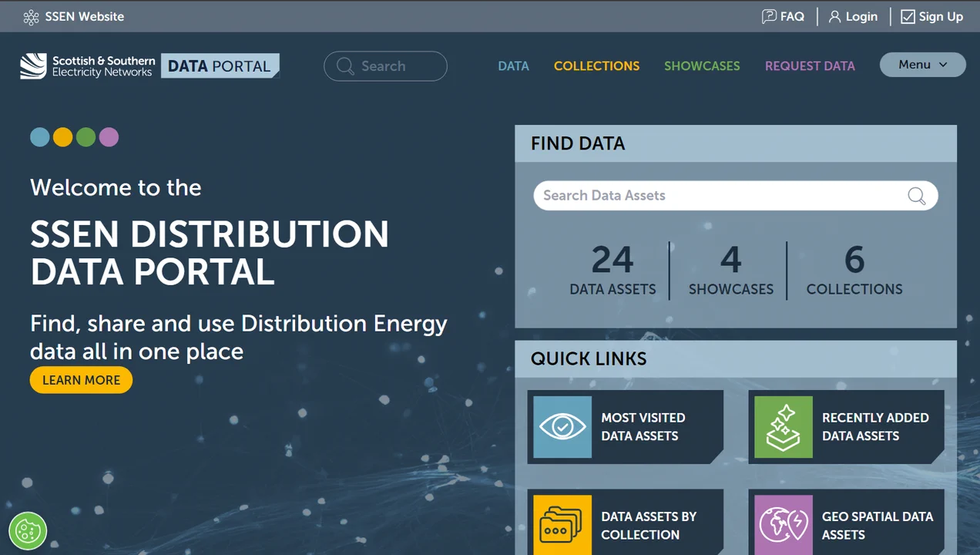Click the Recently Added Data Assets icon

[x=783, y=427]
